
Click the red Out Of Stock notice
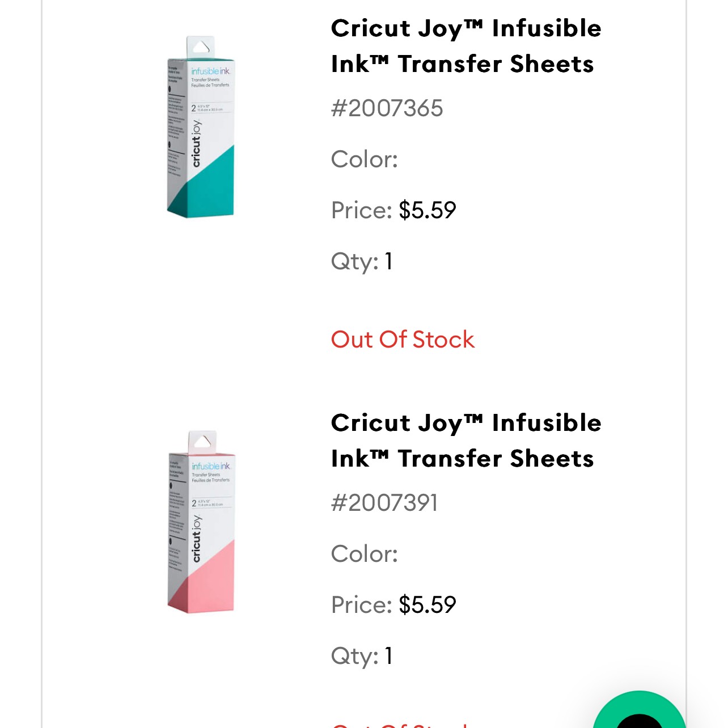pyautogui.click(x=403, y=339)
